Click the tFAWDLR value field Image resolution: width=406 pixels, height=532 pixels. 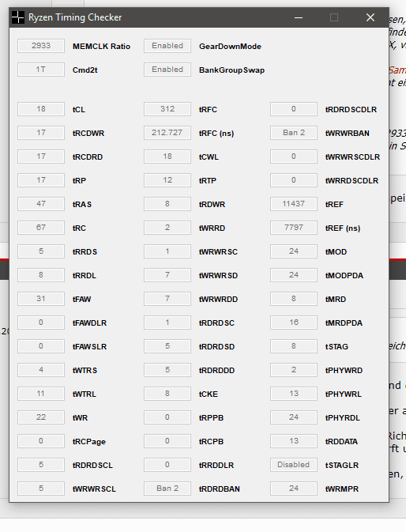pyautogui.click(x=41, y=323)
